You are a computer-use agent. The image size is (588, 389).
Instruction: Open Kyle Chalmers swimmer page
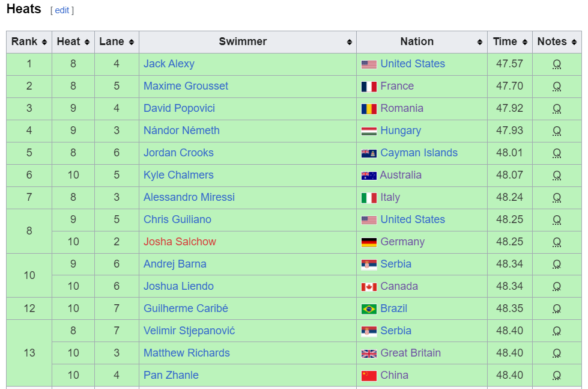coord(178,175)
